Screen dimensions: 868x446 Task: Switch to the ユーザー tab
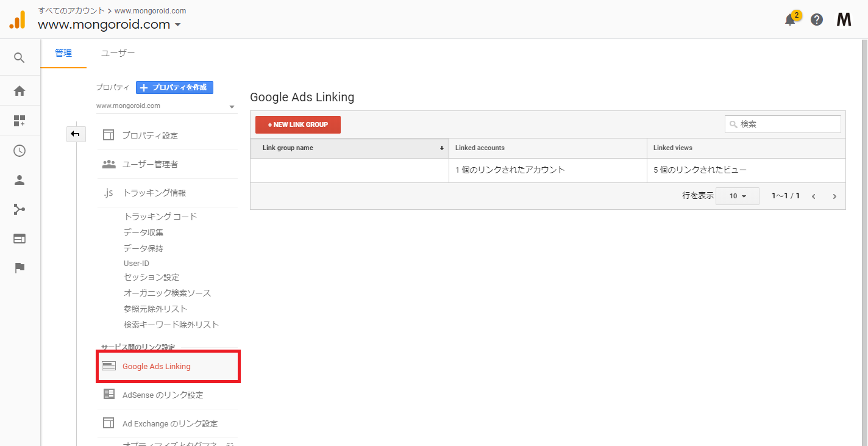point(118,53)
